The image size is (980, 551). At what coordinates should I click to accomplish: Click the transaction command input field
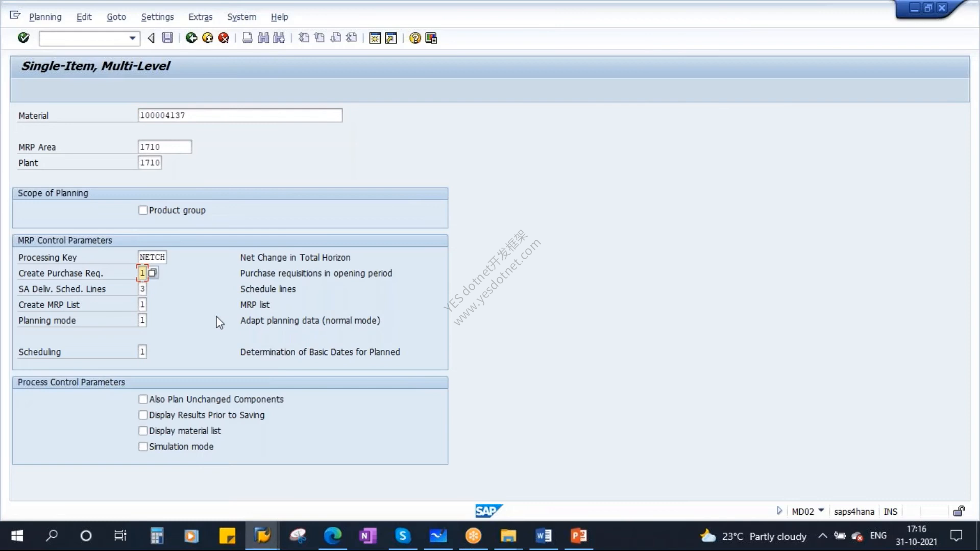[x=84, y=38]
